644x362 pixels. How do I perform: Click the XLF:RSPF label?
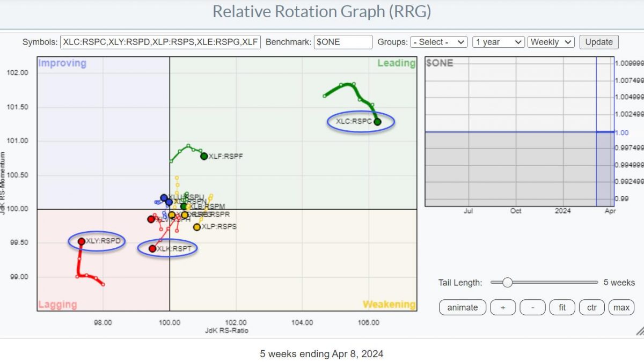point(225,156)
